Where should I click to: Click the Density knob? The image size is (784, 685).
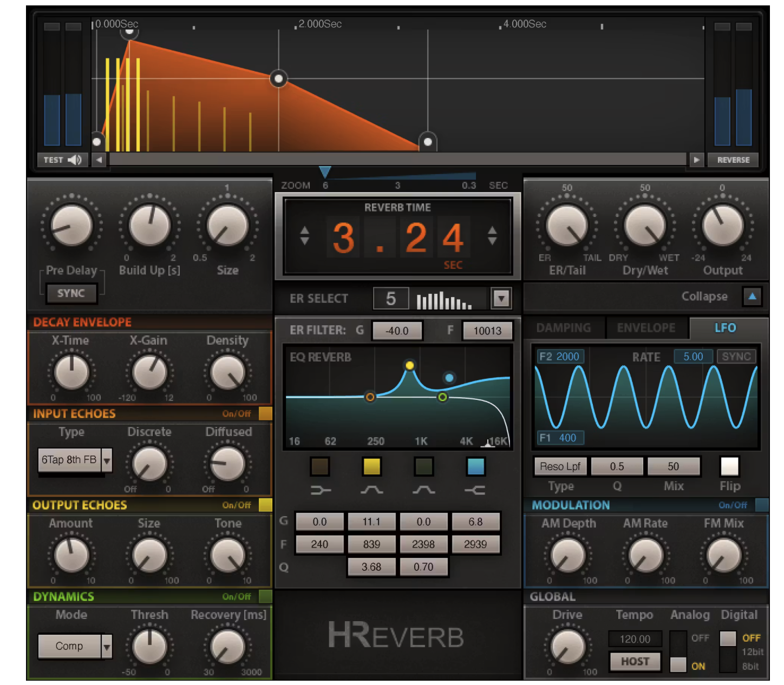pyautogui.click(x=227, y=372)
